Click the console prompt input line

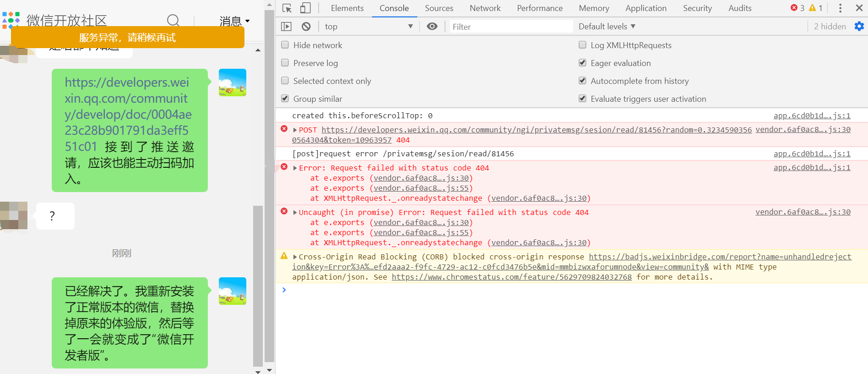point(575,290)
